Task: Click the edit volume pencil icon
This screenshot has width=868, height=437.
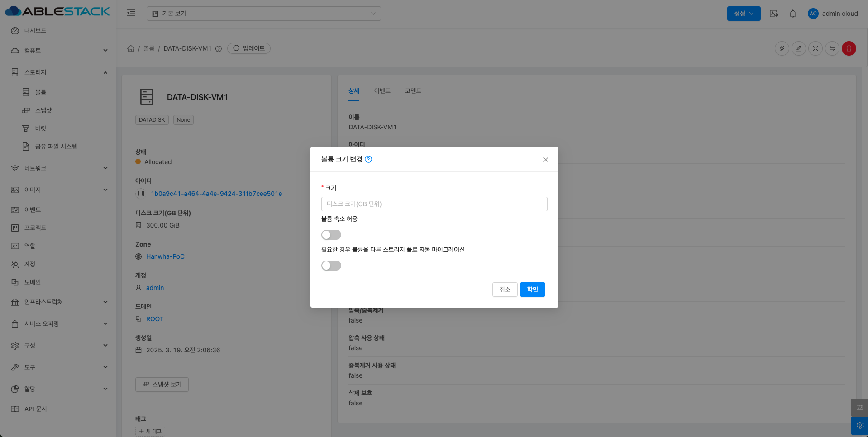Action: point(798,48)
